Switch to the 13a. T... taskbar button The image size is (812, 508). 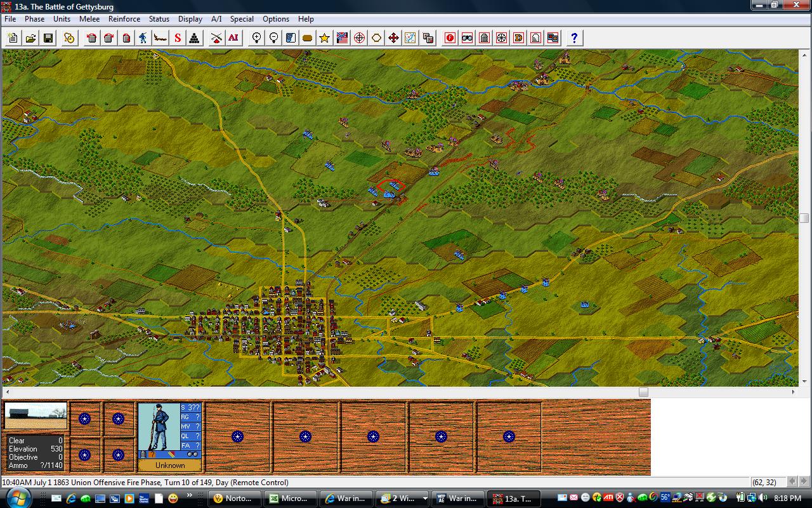[x=514, y=498]
